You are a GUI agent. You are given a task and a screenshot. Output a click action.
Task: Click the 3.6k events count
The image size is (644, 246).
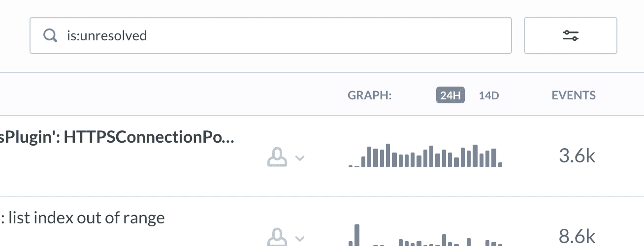tap(577, 156)
